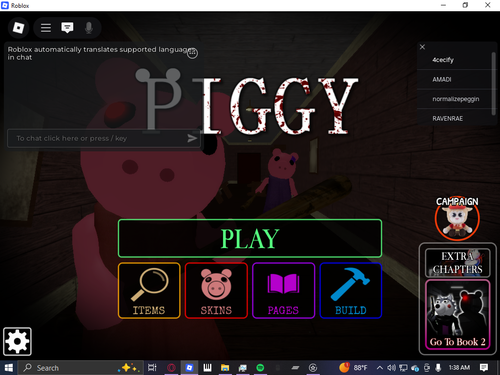This screenshot has height=375, width=500.
Task: Open the SKINS pig face menu
Action: (x=216, y=291)
